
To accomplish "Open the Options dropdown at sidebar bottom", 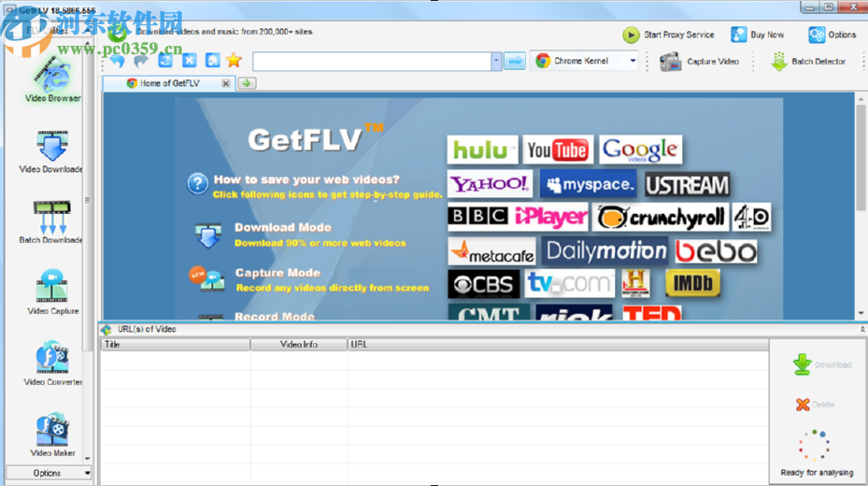I will pyautogui.click(x=49, y=473).
